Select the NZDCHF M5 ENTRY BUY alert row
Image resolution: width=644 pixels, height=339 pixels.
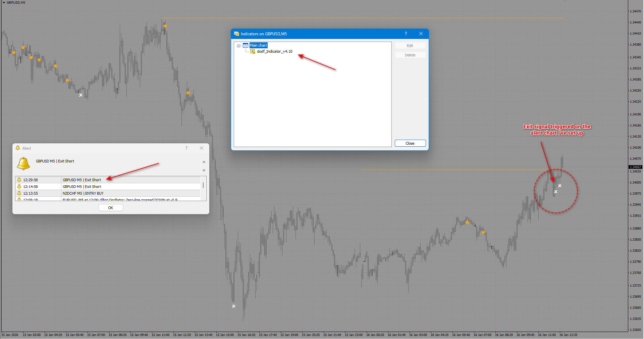click(x=108, y=193)
